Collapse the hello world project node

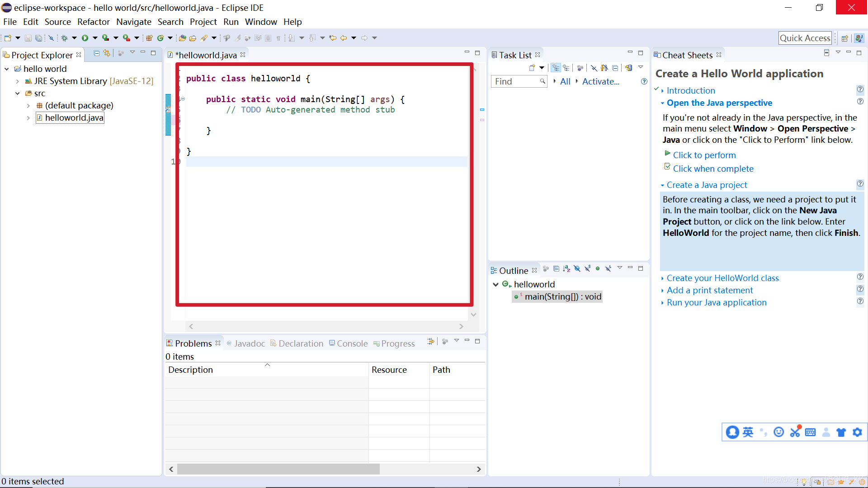click(x=7, y=69)
